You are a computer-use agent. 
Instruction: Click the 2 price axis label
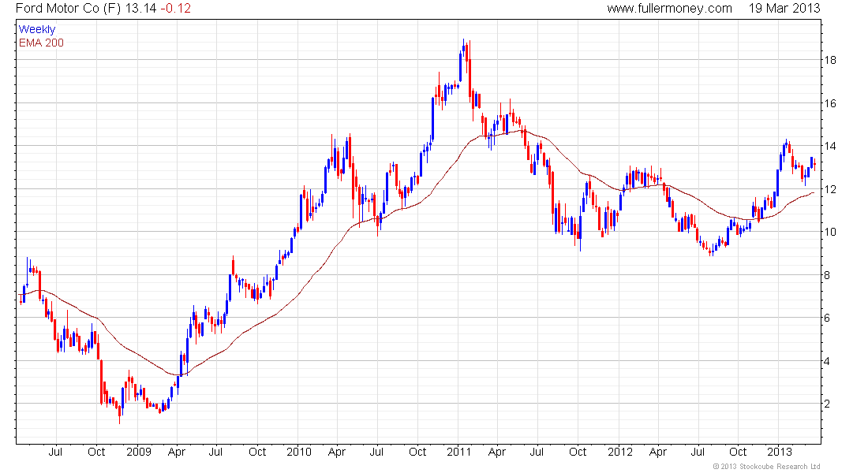(x=827, y=404)
